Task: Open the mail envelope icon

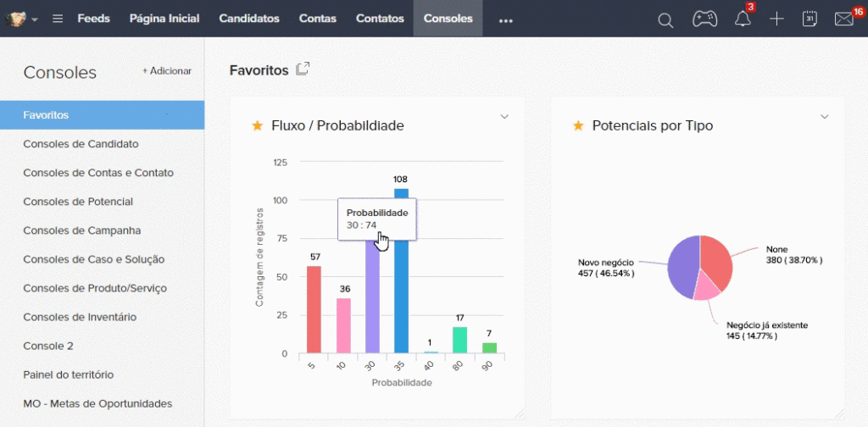Action: pos(843,19)
